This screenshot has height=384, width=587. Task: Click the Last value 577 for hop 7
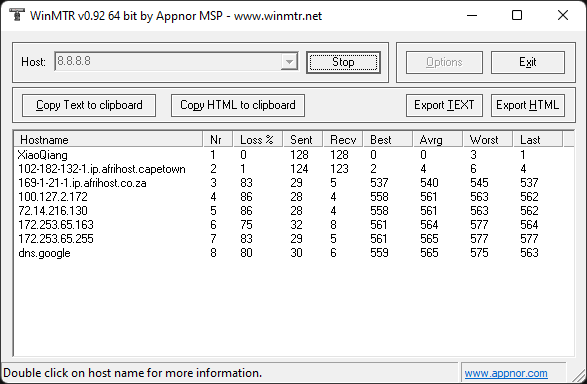[529, 239]
